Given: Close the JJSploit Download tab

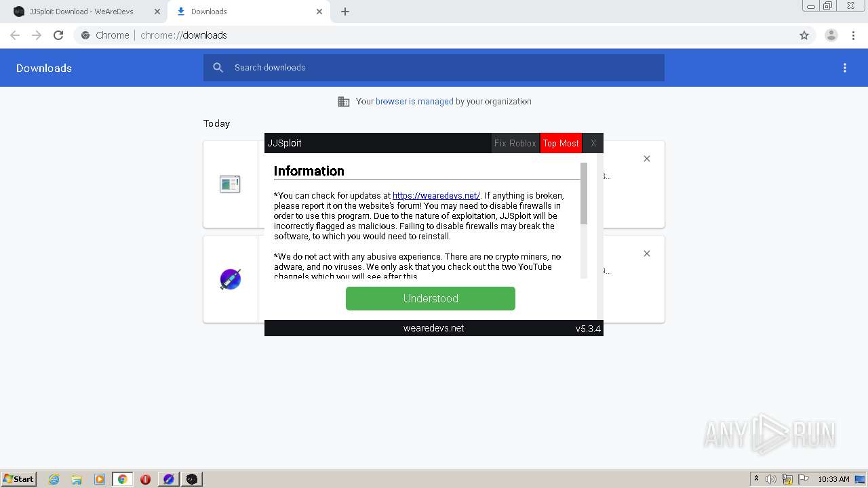Looking at the screenshot, I should coord(157,12).
